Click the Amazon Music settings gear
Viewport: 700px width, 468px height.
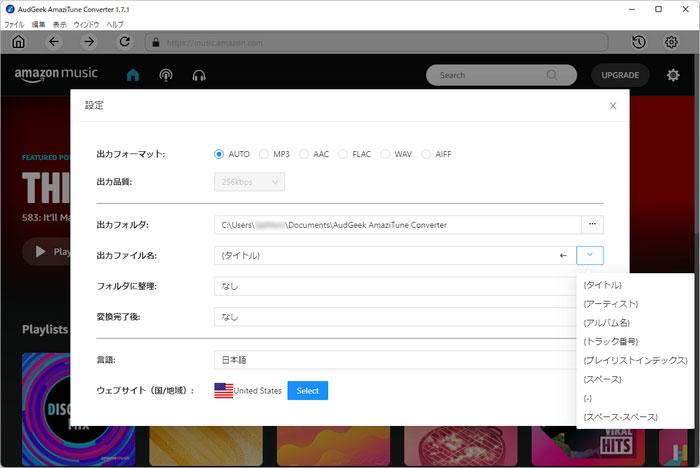[x=673, y=75]
